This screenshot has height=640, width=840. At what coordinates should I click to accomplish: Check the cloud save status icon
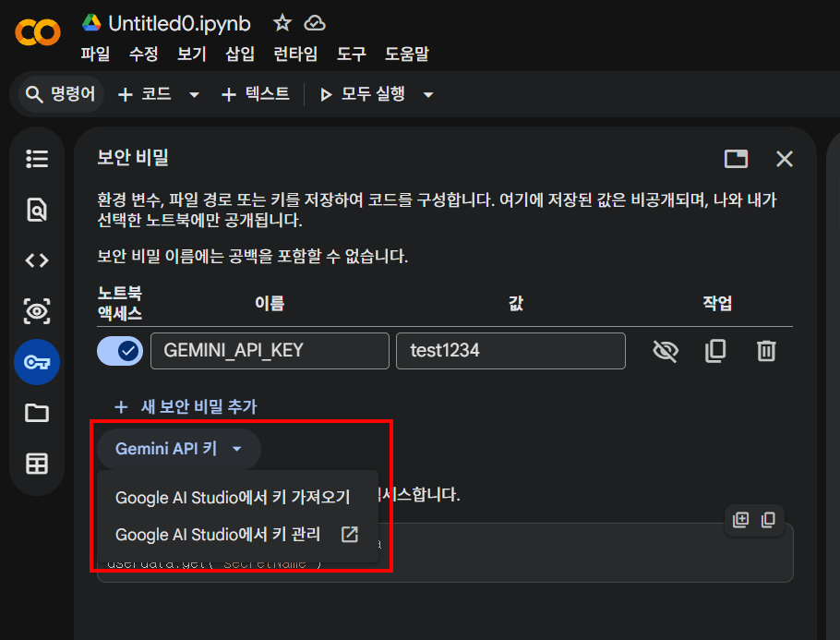[315, 23]
